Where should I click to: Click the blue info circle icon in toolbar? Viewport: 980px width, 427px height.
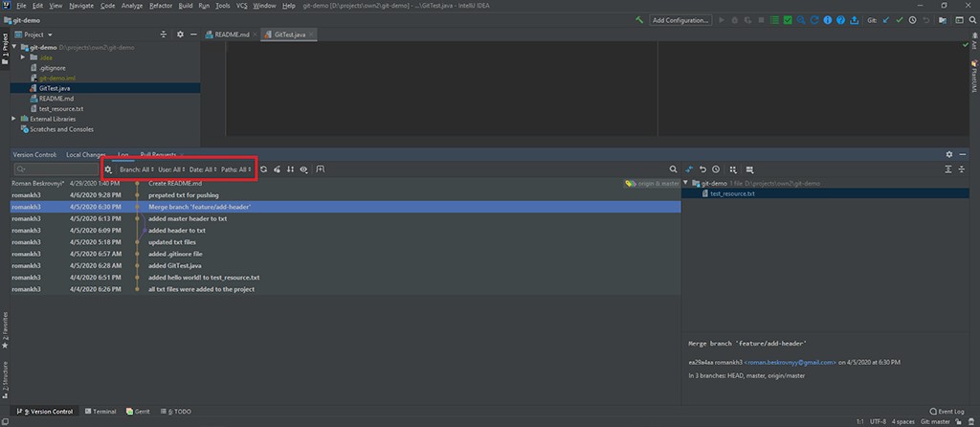828,20
